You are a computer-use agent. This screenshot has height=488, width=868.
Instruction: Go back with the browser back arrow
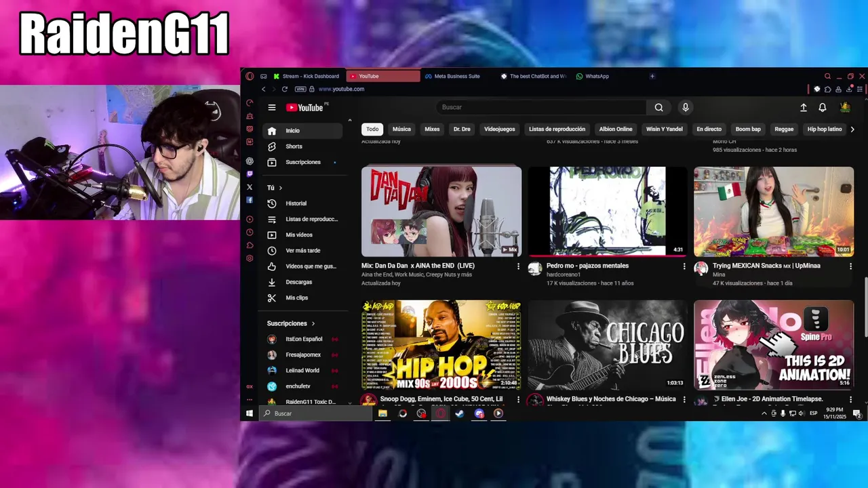point(264,89)
